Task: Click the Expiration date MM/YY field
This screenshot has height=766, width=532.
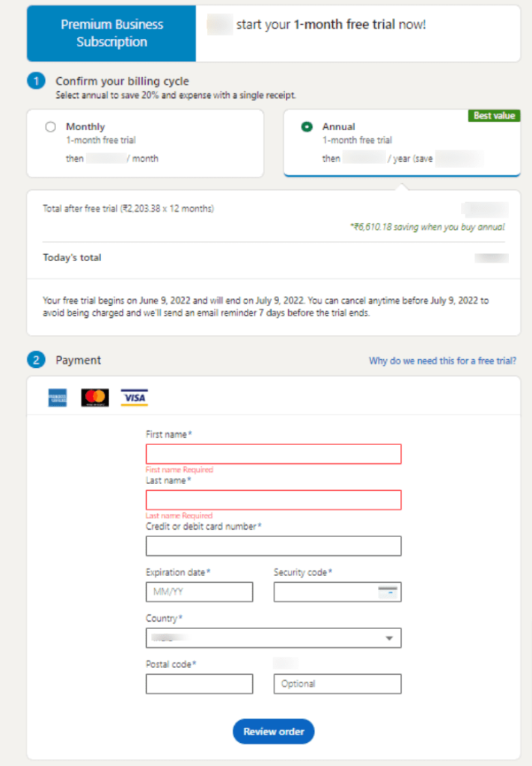Action: pyautogui.click(x=199, y=592)
